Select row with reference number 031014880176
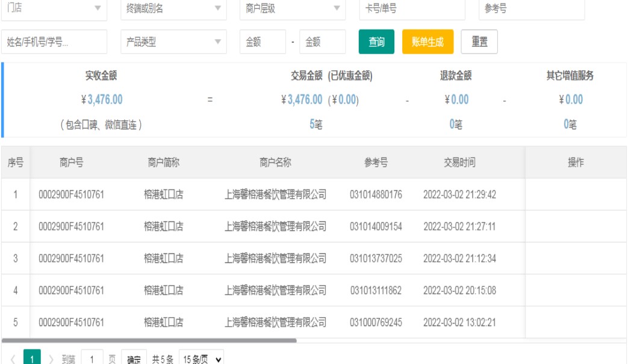 [x=376, y=194]
